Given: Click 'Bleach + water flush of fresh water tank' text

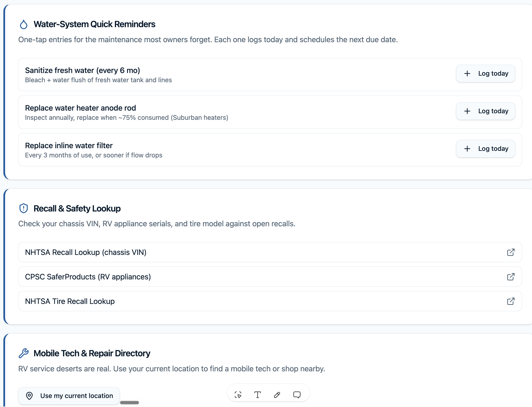Looking at the screenshot, I should pyautogui.click(x=84, y=80).
